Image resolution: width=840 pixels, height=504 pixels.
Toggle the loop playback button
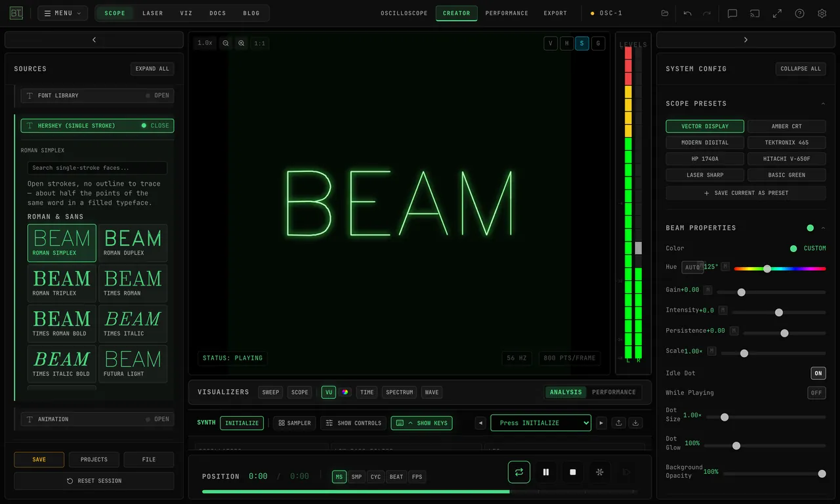pyautogui.click(x=518, y=472)
